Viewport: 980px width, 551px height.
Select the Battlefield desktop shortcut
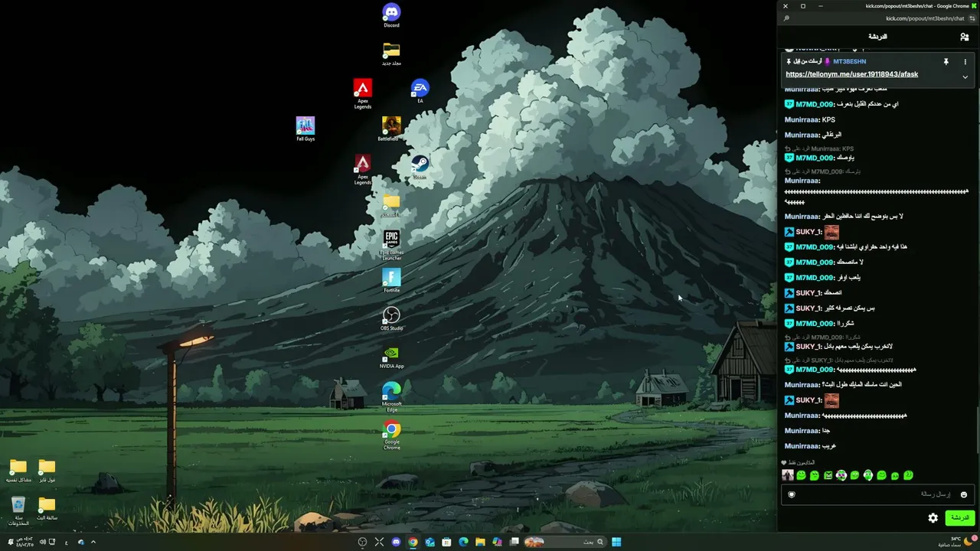point(391,129)
